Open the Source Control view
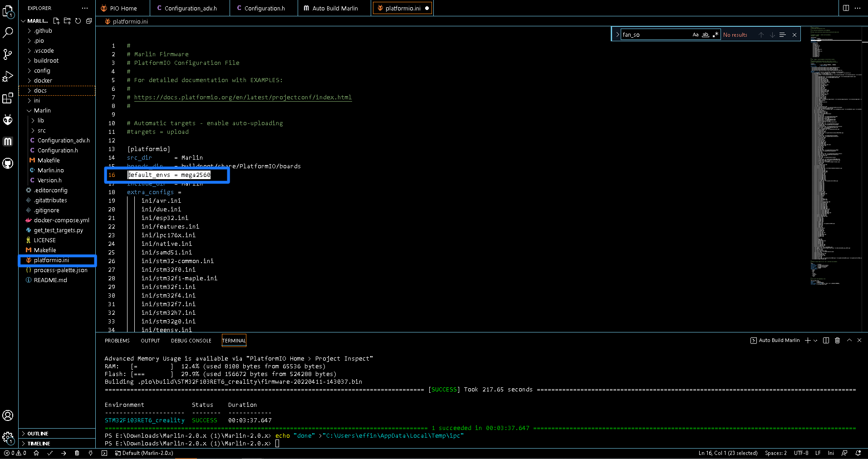Screen dimensions: 868x459 (8, 54)
